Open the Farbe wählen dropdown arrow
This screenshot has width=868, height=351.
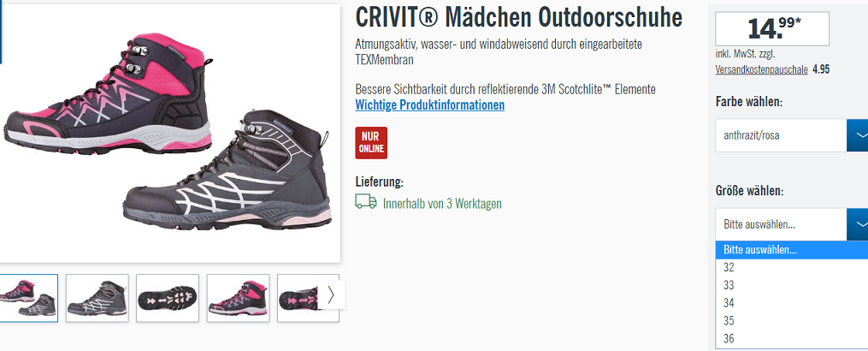click(858, 134)
